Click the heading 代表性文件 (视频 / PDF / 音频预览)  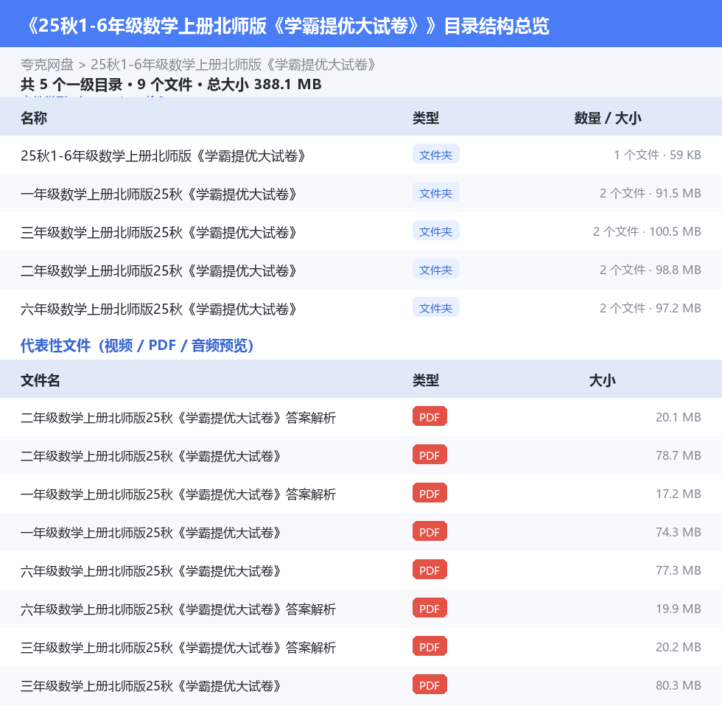[137, 346]
